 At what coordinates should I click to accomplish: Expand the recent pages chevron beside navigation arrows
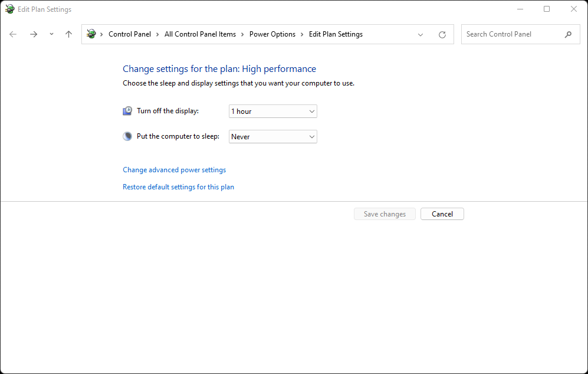[51, 34]
